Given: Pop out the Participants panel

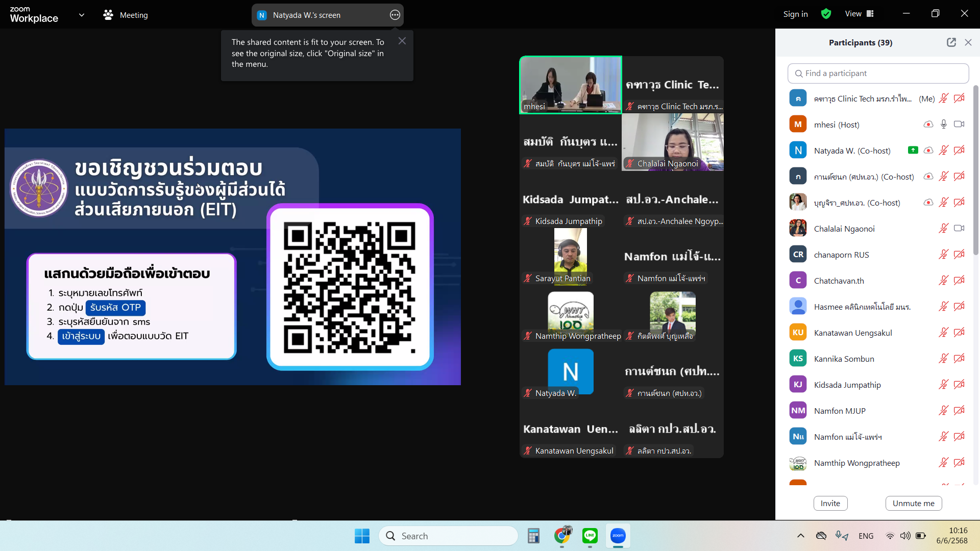Looking at the screenshot, I should tap(951, 42).
